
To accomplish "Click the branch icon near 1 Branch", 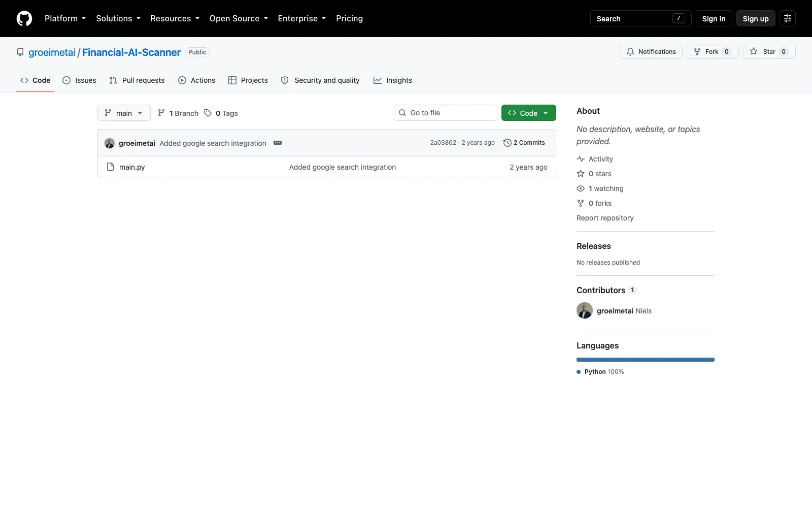I will click(x=161, y=113).
